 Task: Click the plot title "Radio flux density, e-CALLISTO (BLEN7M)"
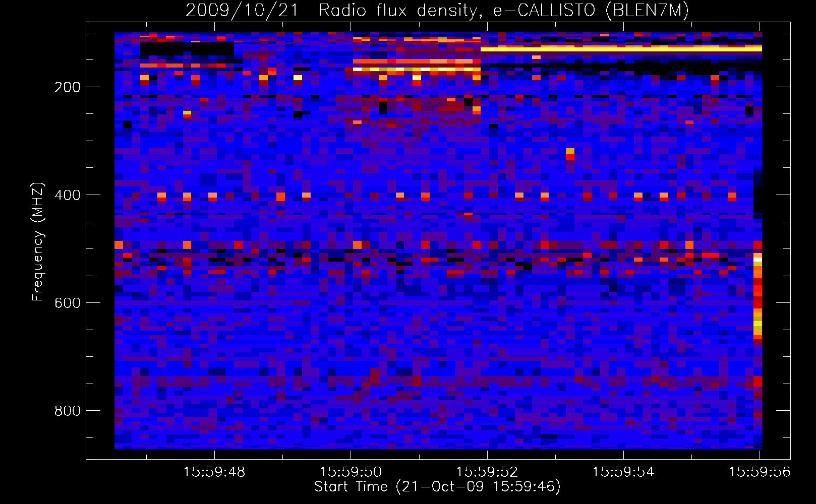pos(503,10)
